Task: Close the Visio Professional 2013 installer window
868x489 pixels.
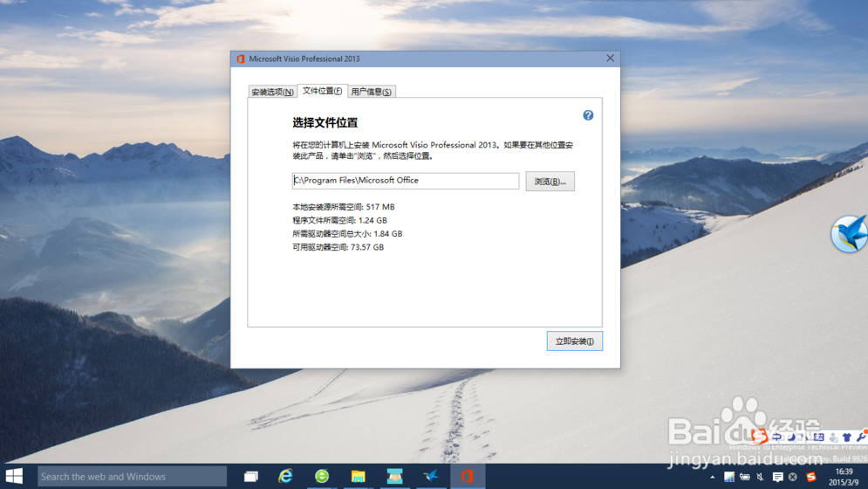Action: (x=610, y=59)
